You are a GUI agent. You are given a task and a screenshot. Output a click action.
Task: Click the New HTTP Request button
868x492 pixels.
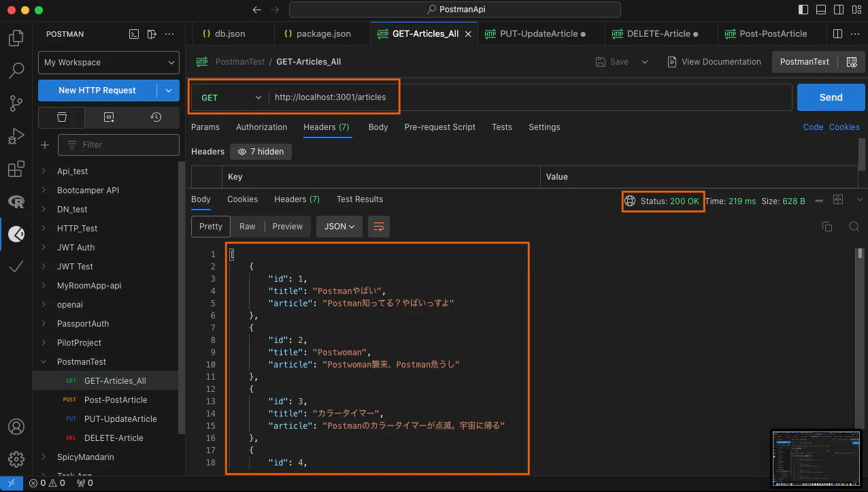tap(97, 91)
